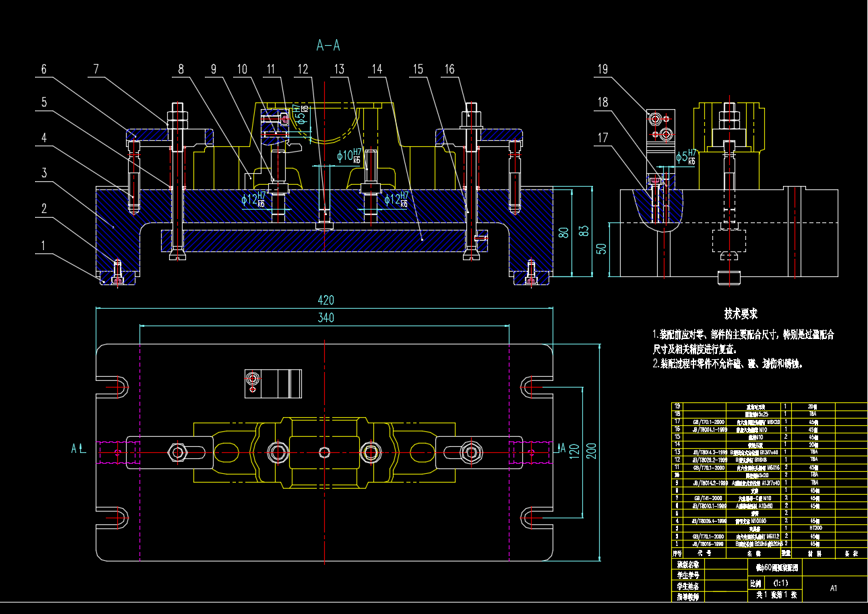Pick part callout number 16
The image size is (868, 614).
pyautogui.click(x=449, y=69)
